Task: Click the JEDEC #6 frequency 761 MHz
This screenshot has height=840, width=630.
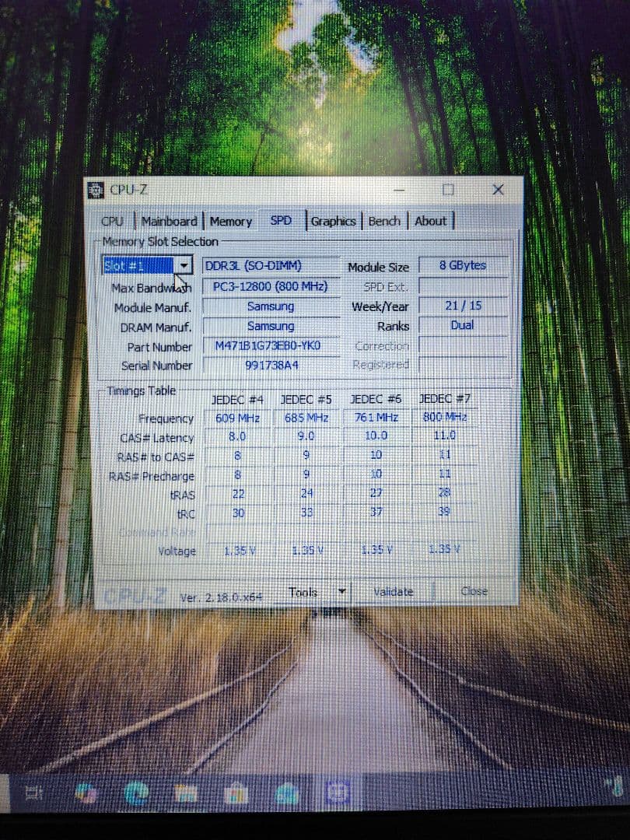Action: (376, 417)
